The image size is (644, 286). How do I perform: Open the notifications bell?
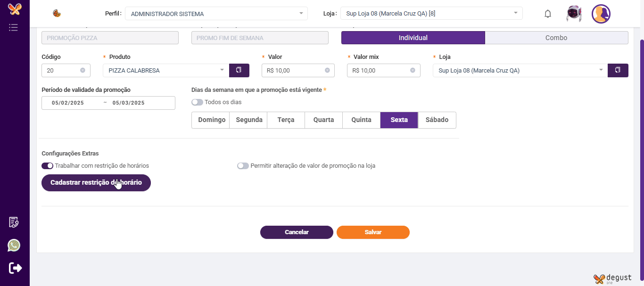point(547,14)
